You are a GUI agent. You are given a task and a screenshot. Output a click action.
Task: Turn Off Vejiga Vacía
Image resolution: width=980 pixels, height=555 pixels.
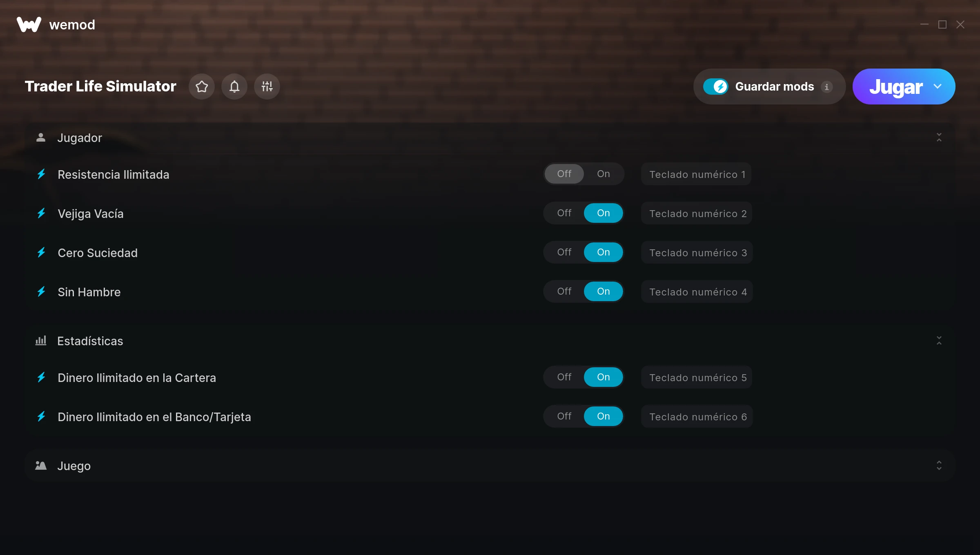pos(564,213)
